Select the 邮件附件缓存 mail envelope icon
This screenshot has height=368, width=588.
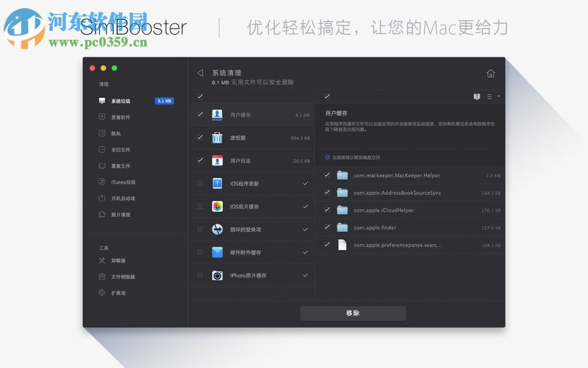[x=217, y=252]
